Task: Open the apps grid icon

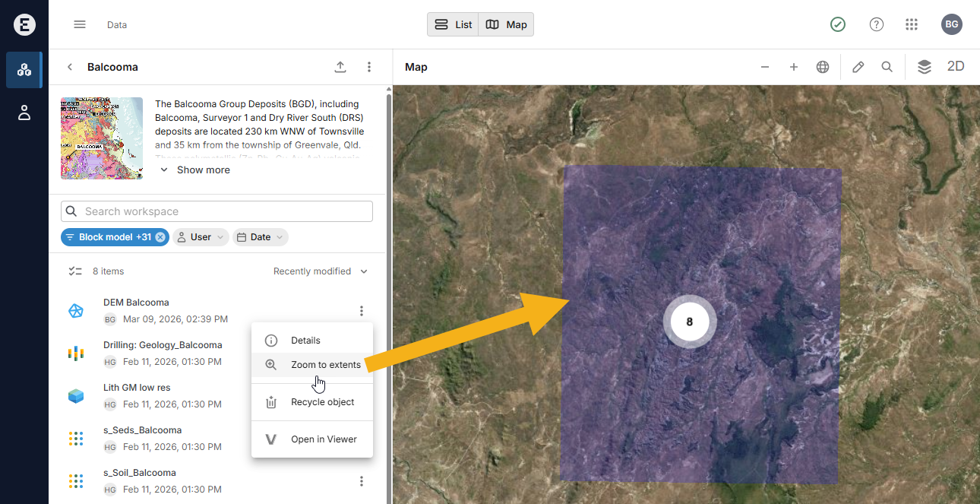Action: (912, 24)
